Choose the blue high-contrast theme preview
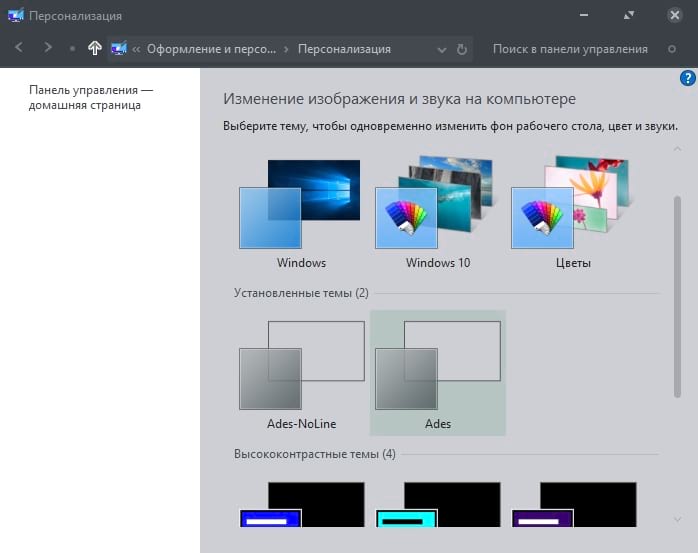Screen dimensions: 698x553 click(x=302, y=504)
